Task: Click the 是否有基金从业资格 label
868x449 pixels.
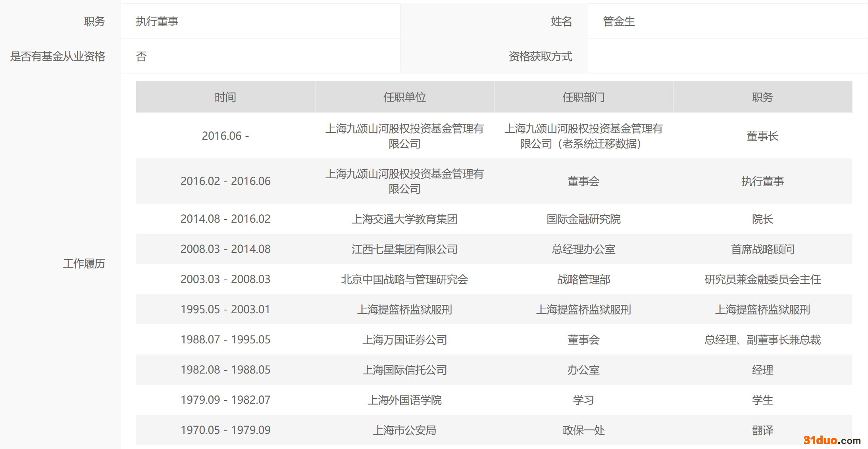Action: click(x=58, y=56)
